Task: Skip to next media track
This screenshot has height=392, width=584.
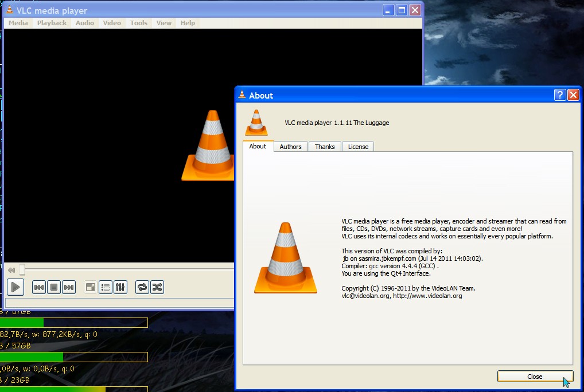Action: [x=69, y=287]
